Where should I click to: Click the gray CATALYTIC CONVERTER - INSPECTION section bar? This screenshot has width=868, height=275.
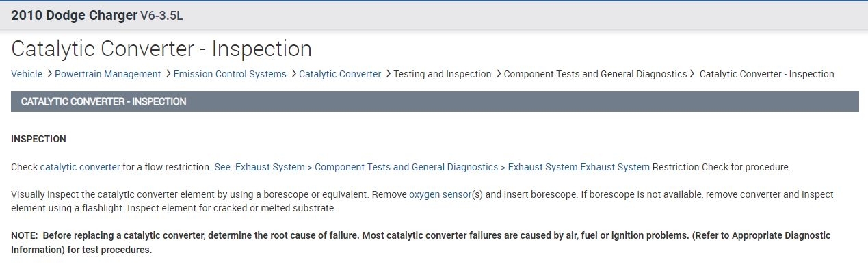434,101
